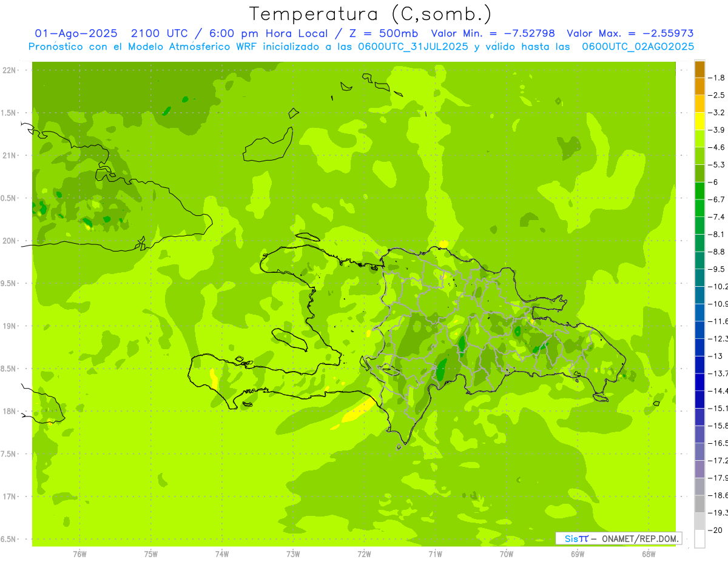728x562 pixels.
Task: Click the "-3.9" colorbar value
Action: pos(717,130)
